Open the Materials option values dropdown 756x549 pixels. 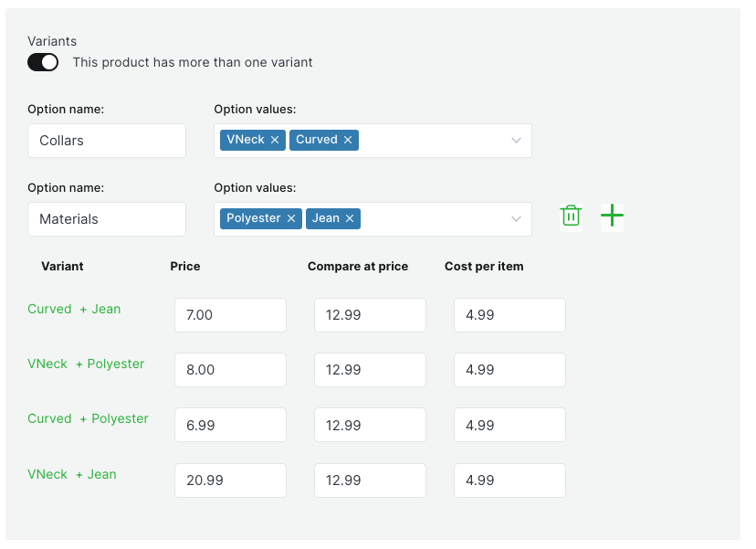(516, 218)
